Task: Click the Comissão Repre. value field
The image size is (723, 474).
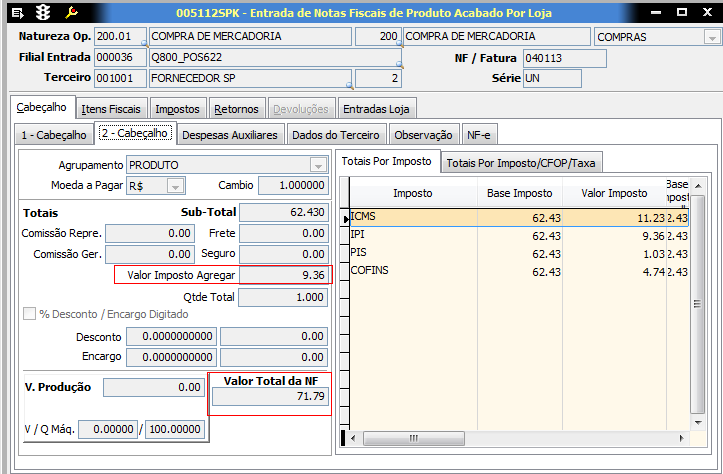Action: point(150,234)
